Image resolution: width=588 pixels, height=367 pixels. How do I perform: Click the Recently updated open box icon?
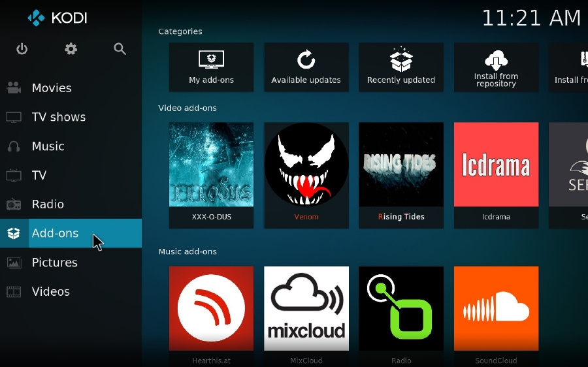tap(401, 59)
